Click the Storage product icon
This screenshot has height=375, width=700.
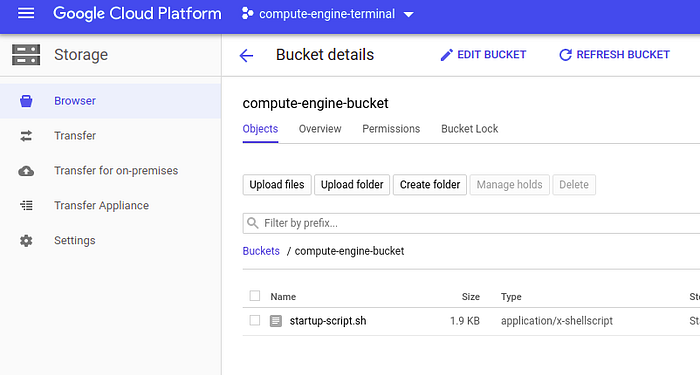[x=26, y=55]
